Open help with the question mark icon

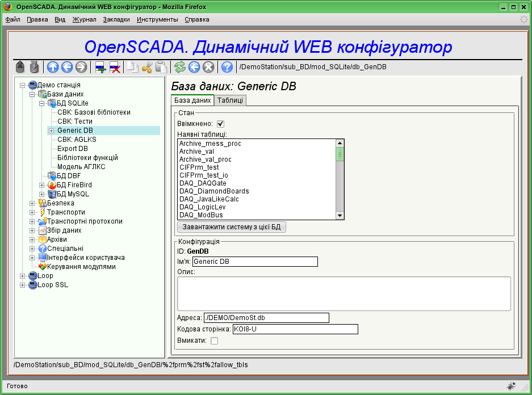[227, 67]
